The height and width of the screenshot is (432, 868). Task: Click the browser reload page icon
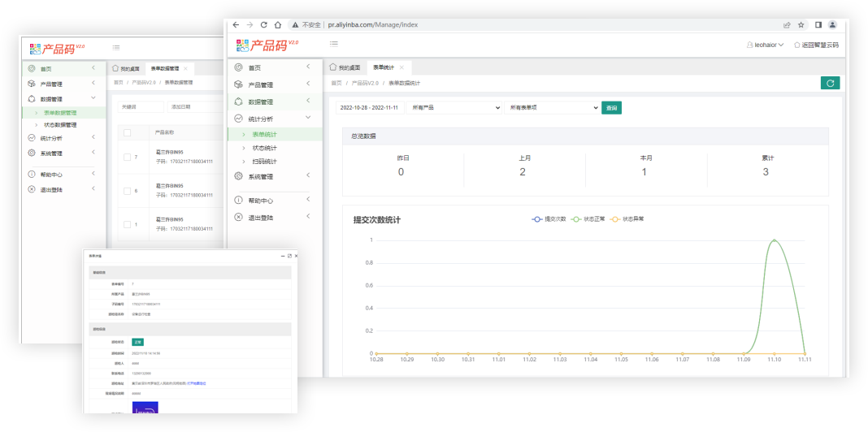click(x=264, y=25)
